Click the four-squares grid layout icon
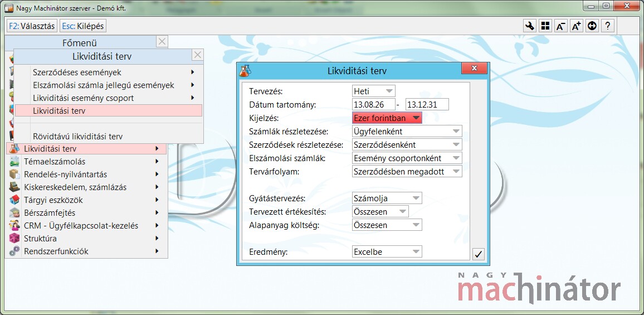Screen dimensions: 644x315 coord(545,26)
